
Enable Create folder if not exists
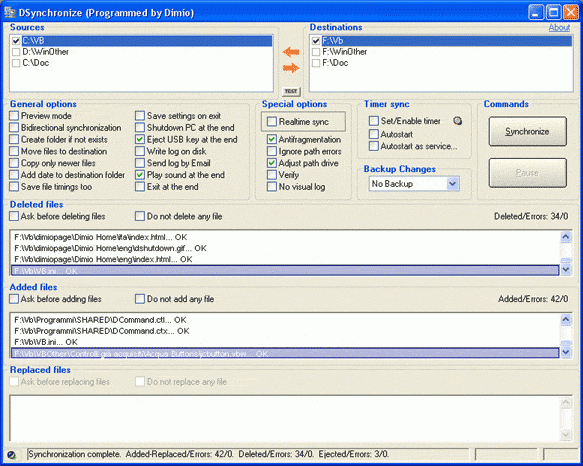click(x=14, y=139)
